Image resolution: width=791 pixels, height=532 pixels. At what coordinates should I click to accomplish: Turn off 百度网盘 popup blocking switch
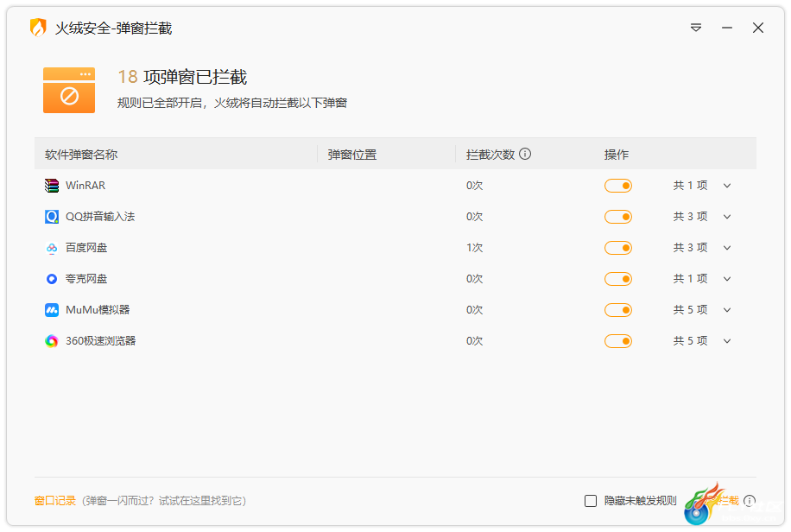tap(618, 248)
